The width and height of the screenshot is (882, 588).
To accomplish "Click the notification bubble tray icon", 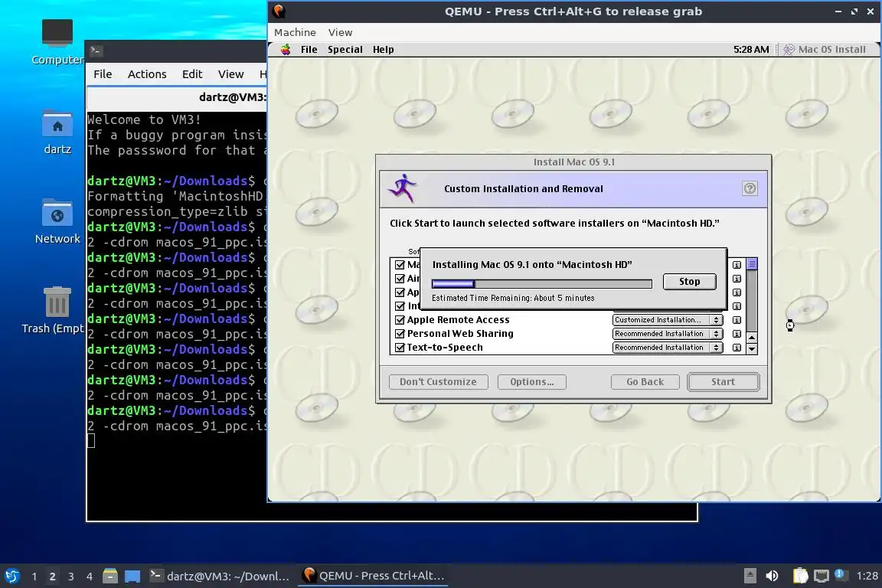I will 840,574.
